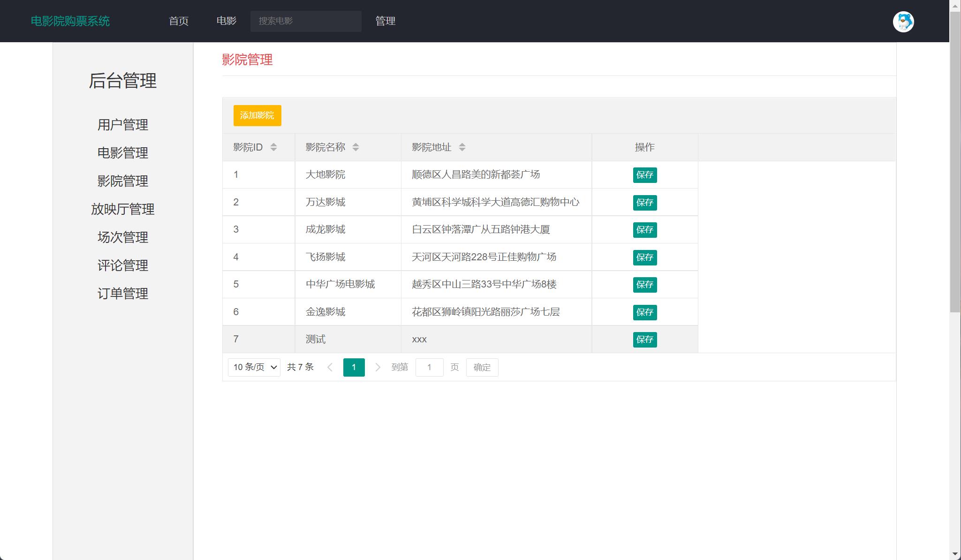Open 订单管理 in the sidebar
The height and width of the screenshot is (560, 961).
pos(122,294)
